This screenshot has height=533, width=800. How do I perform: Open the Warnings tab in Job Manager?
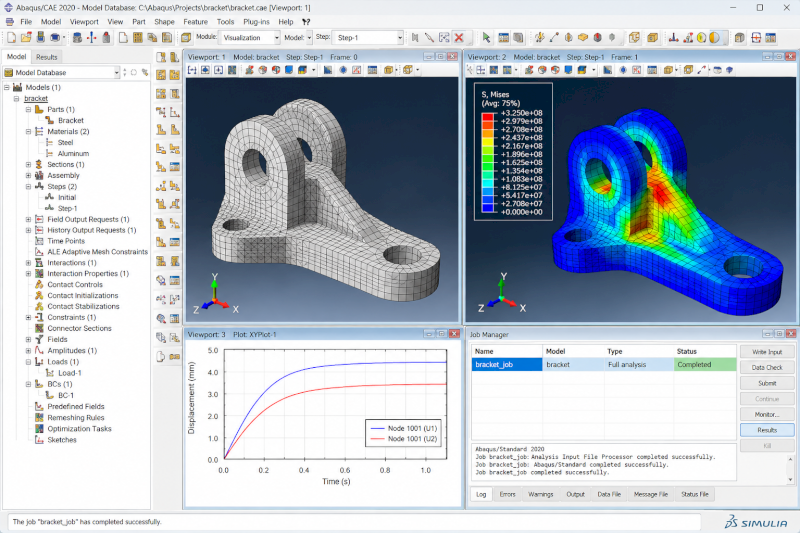[540, 494]
